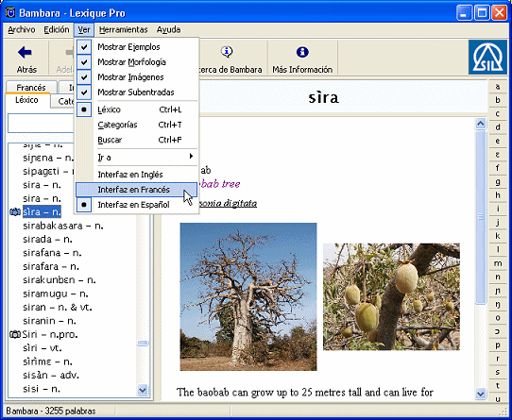512x420 pixels.
Task: Maximize the Lexique Pro window
Action: pos(482,13)
